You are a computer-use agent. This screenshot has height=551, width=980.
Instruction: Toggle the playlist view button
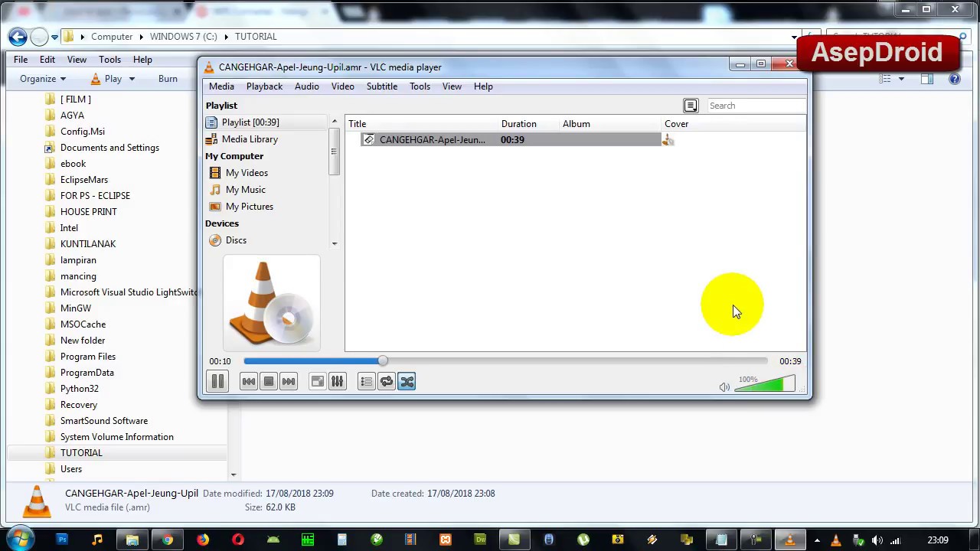click(366, 381)
